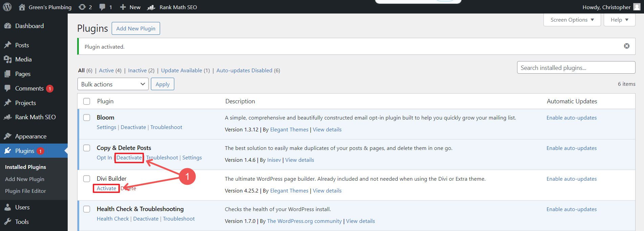Open Plugin File Editor submenu item

coord(25,191)
